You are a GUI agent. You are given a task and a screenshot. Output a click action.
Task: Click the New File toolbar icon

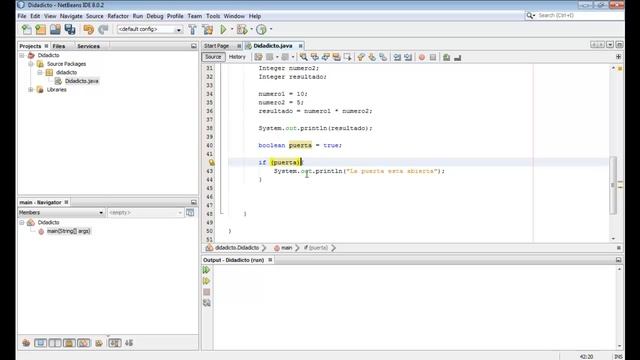pyautogui.click(x=27, y=29)
